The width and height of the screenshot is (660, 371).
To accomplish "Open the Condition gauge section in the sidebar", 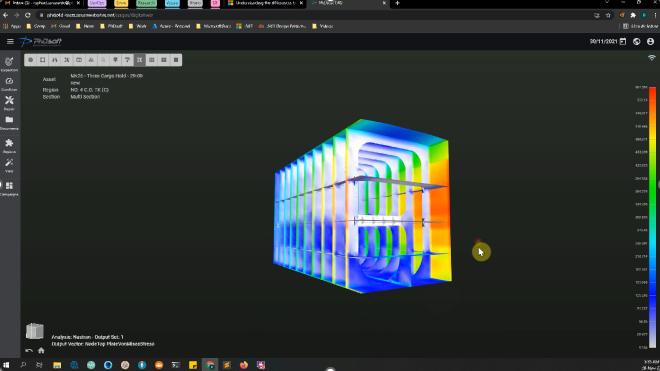I will 9,83.
